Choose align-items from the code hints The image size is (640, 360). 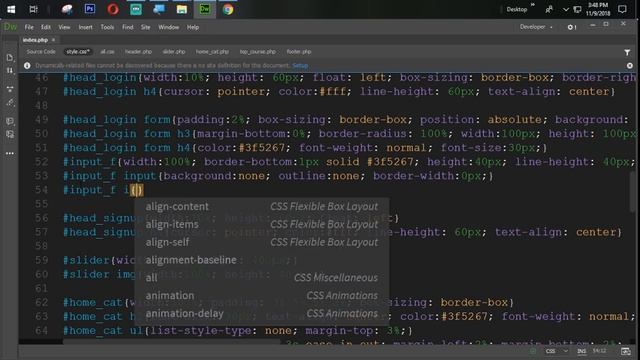pyautogui.click(x=262, y=224)
